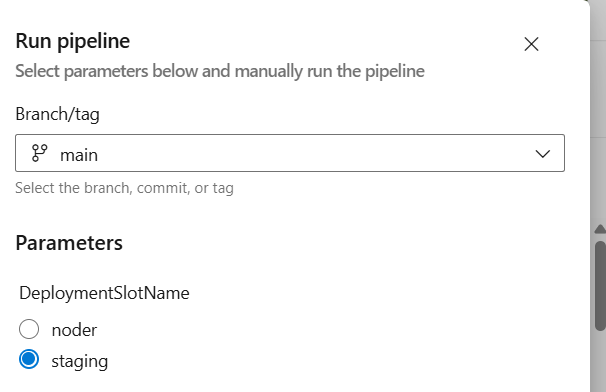
Task: Close the Run pipeline panel
Action: (531, 44)
